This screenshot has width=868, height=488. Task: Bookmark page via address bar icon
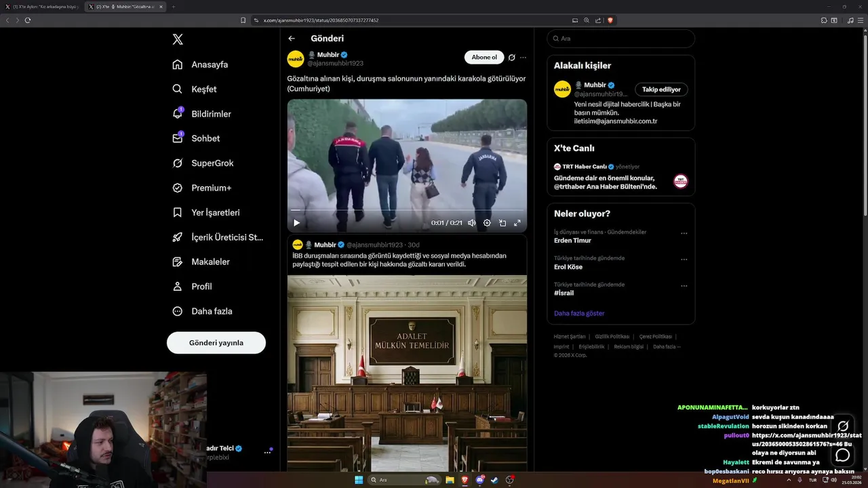(x=243, y=20)
